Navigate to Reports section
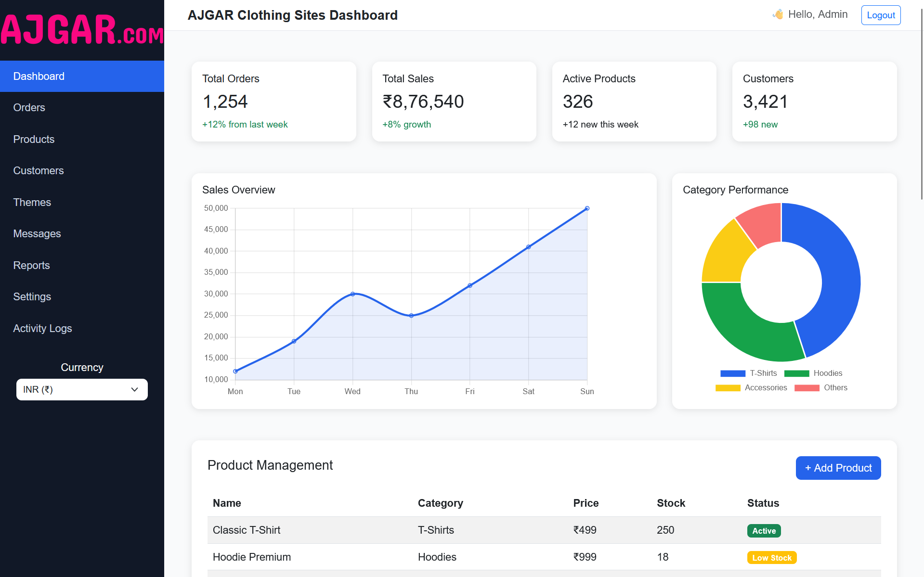The height and width of the screenshot is (577, 924). coord(32,266)
